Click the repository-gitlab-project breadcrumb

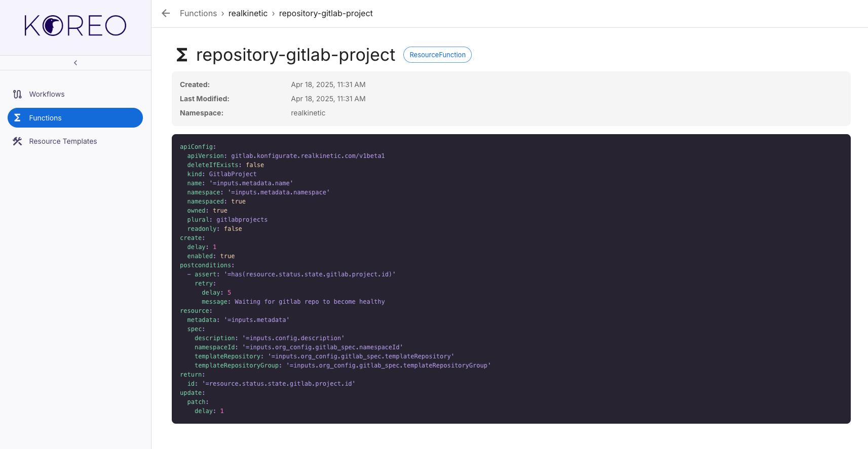[325, 13]
